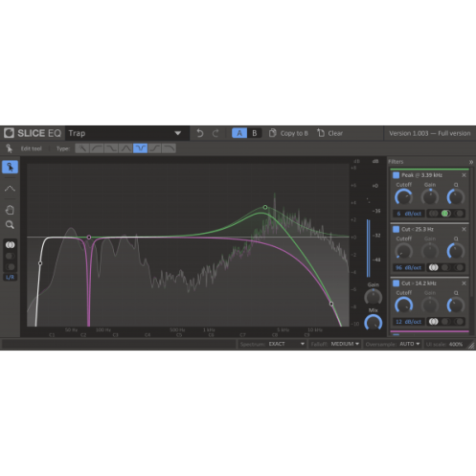Screen dimensions: 476x476
Task: Select the green peak filter node on the graph
Action: (x=265, y=207)
